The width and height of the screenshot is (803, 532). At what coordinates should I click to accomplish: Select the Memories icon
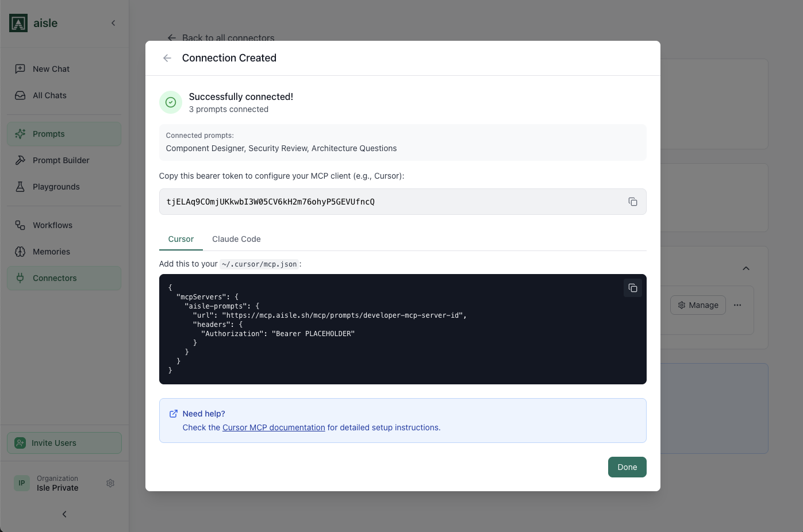point(21,251)
